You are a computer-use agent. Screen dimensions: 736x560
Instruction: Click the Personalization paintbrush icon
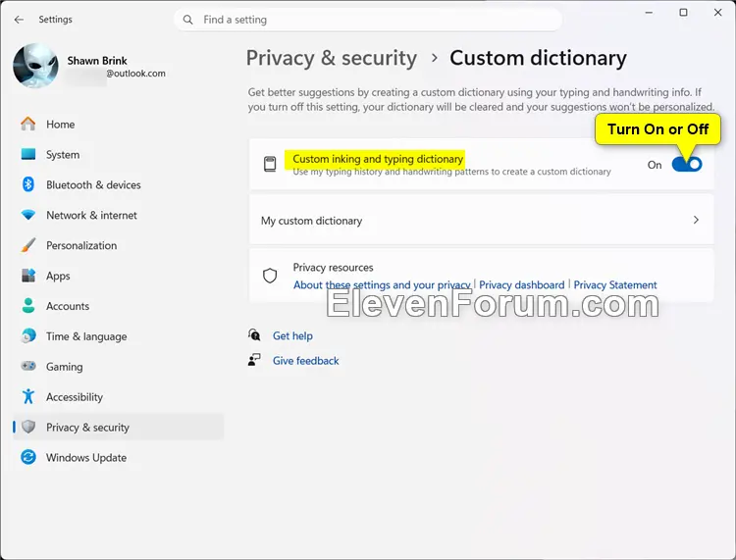[x=28, y=245]
